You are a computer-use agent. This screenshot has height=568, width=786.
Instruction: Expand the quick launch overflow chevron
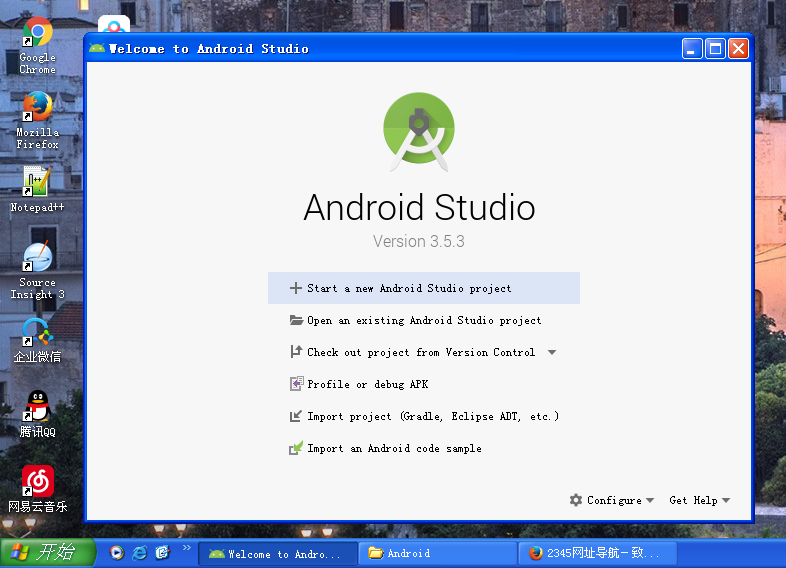[x=187, y=547]
